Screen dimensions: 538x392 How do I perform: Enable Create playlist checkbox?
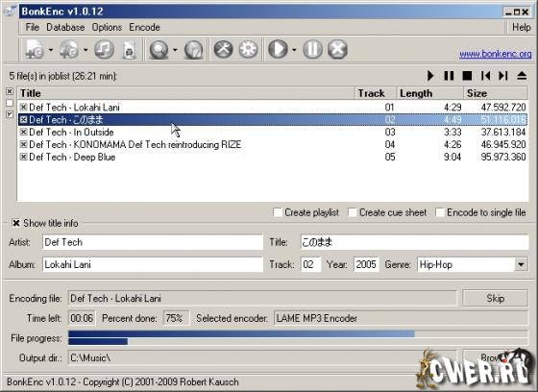point(278,212)
